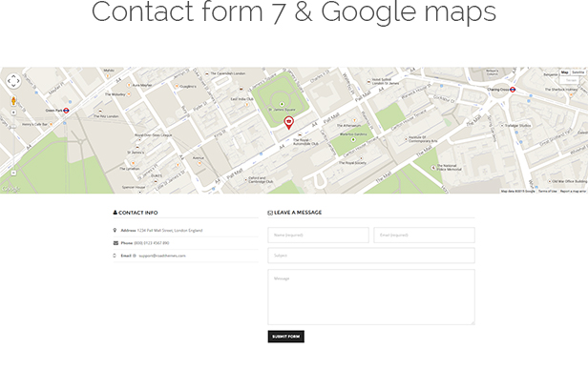Click the Green Park underground station icon
This screenshot has width=588, height=370.
[67, 111]
